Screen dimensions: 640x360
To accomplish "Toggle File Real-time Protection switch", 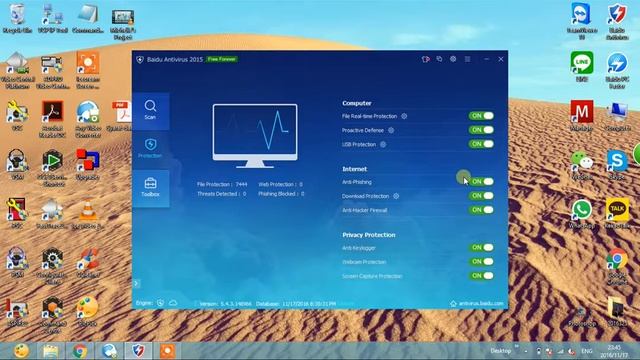I will point(481,116).
